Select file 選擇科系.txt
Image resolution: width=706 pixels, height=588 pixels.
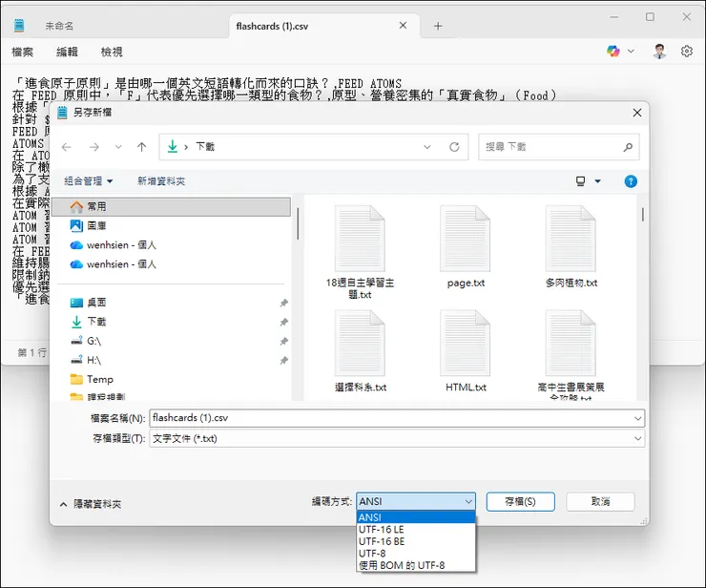[x=360, y=350]
